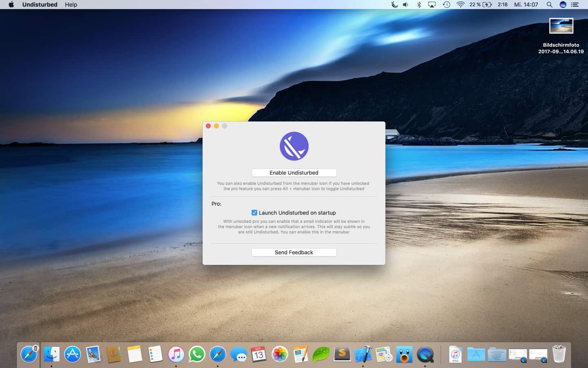This screenshot has height=368, width=588.
Task: Open Spotlight search magnifier
Action: [549, 4]
